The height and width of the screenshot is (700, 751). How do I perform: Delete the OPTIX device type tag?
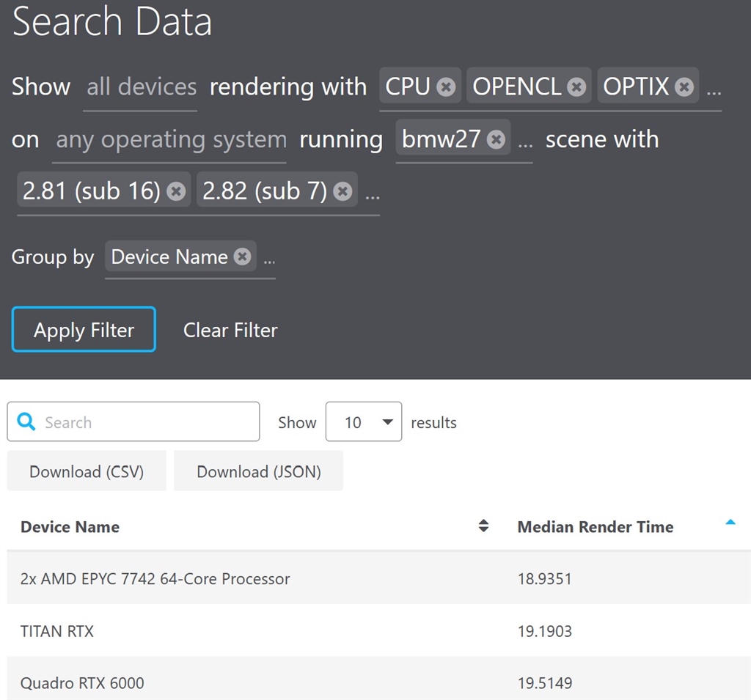684,87
